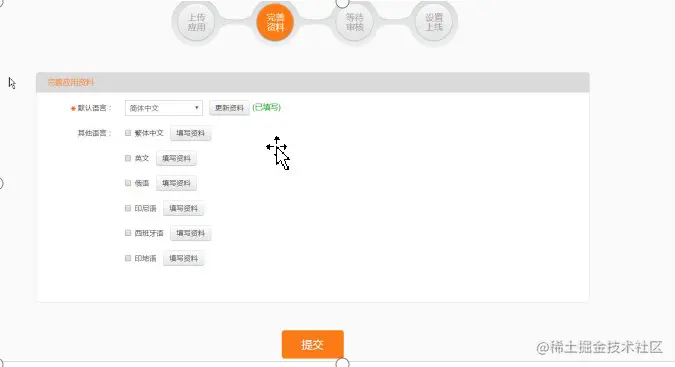This screenshot has height=367, width=675.
Task: Select the 印尼语 checkbox
Action: [x=128, y=208]
